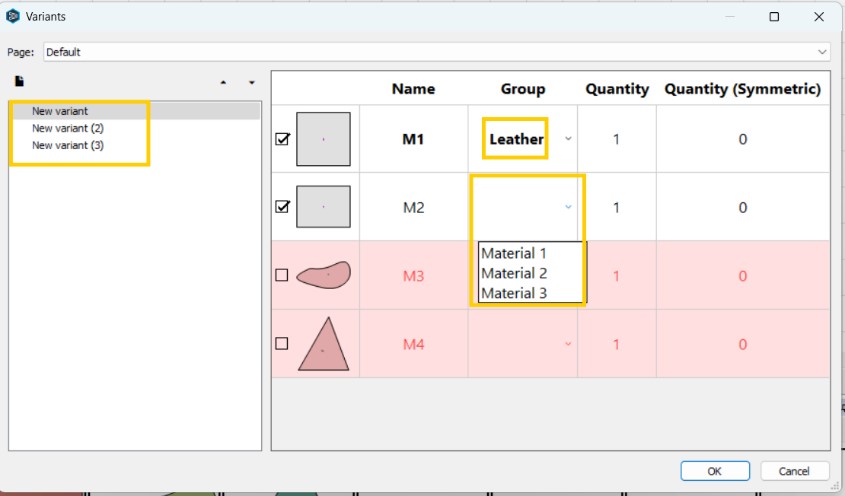
Task: Enable the M3 part checkbox
Action: (282, 275)
